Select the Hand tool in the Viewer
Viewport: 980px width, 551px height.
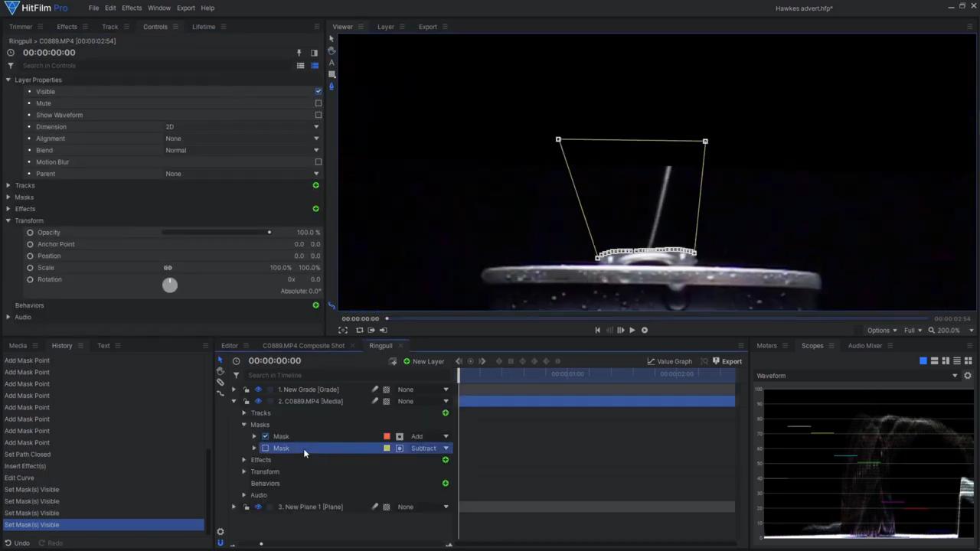tap(332, 51)
